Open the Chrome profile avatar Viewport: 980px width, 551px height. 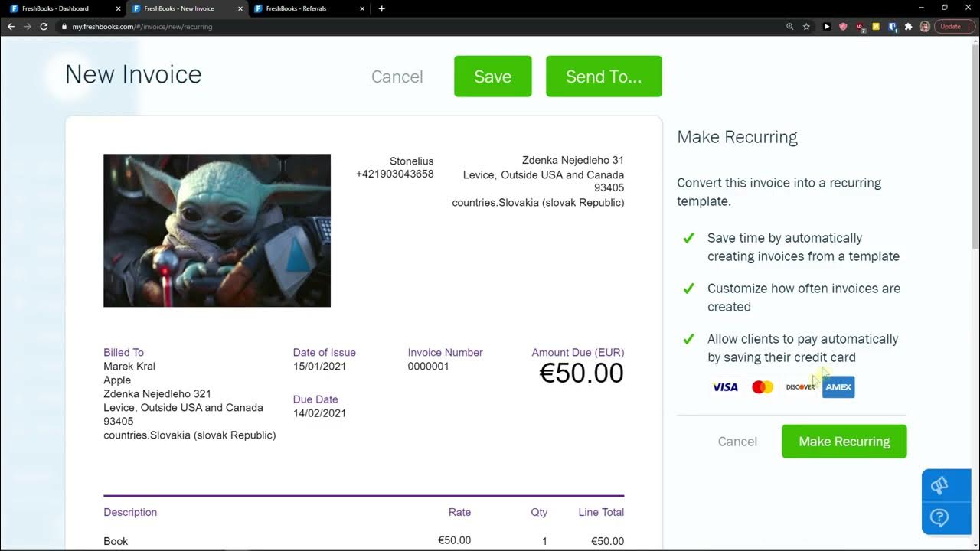925,26
